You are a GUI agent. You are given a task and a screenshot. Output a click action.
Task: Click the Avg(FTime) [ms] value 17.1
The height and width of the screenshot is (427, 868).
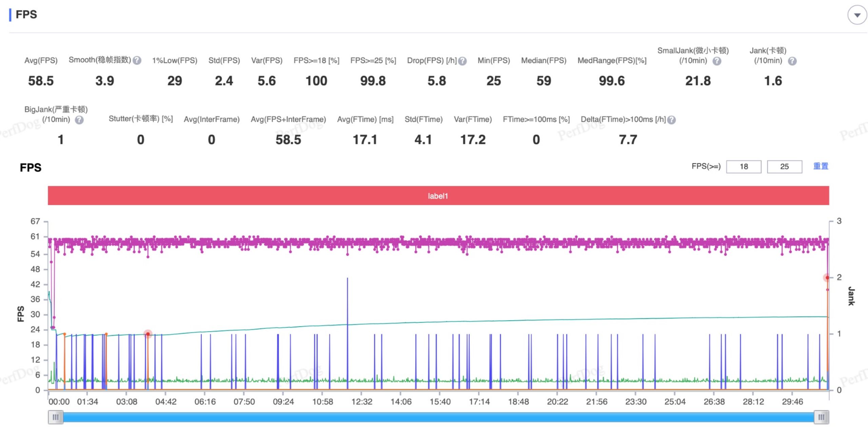[365, 140]
